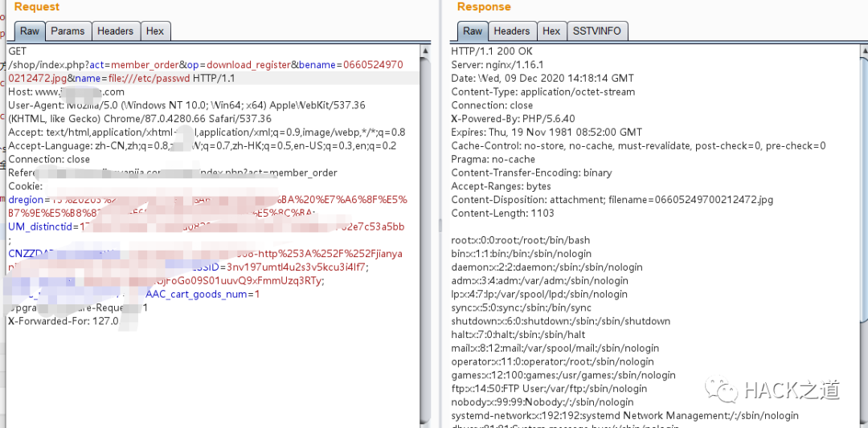This screenshot has height=428, width=868.
Task: Click the 'Host: www' request line
Action: click(x=67, y=92)
